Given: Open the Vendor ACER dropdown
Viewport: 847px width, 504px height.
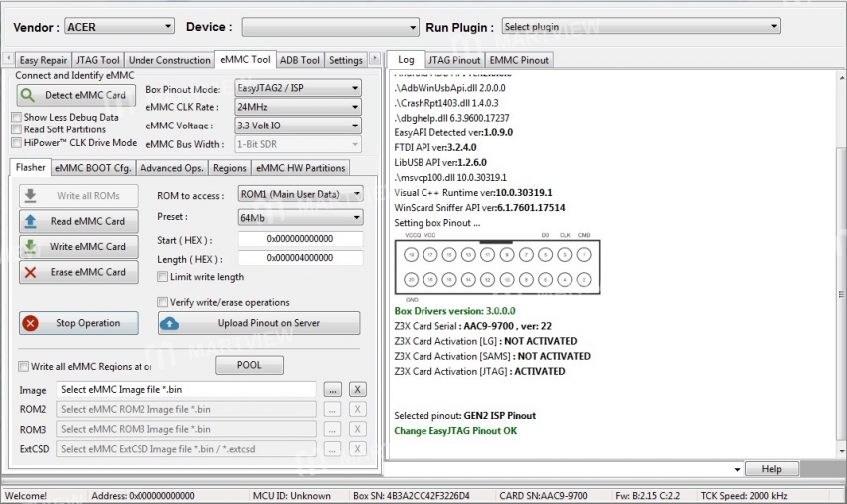Looking at the screenshot, I should click(x=119, y=27).
